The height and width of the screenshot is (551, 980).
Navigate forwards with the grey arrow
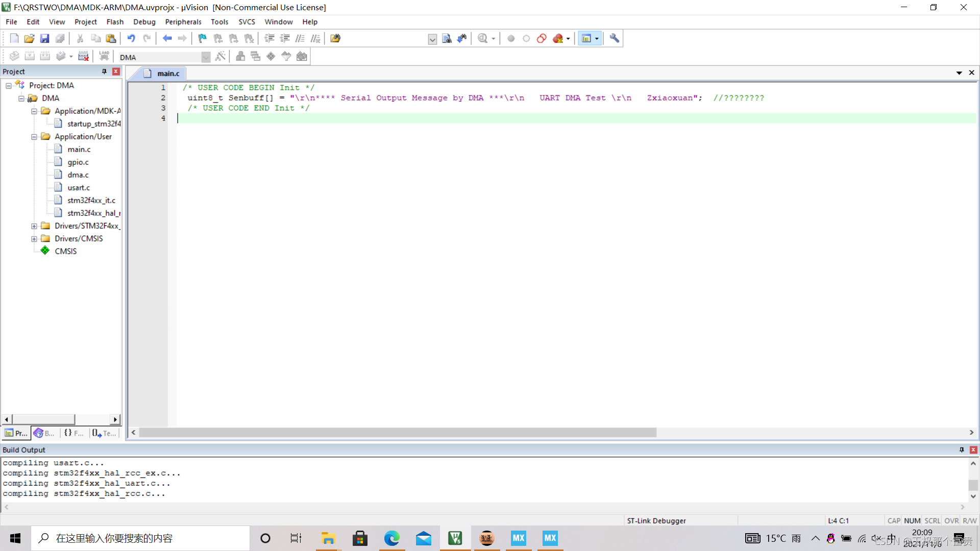pos(182,38)
